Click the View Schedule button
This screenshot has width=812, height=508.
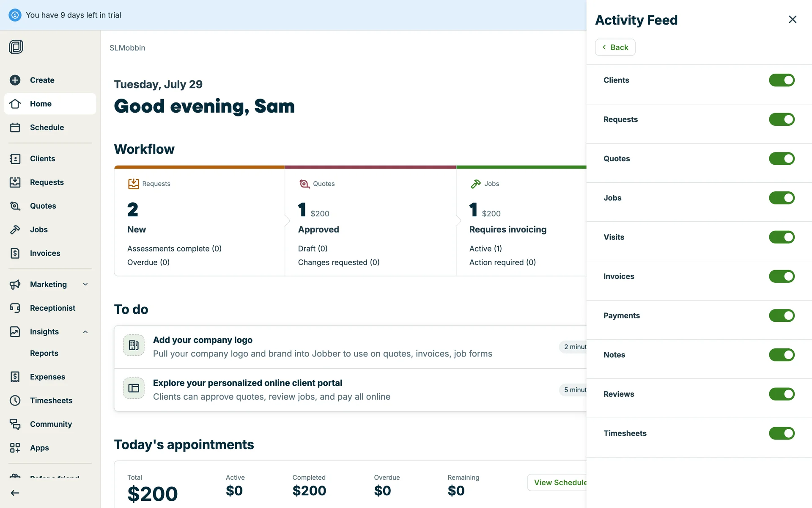557,483
